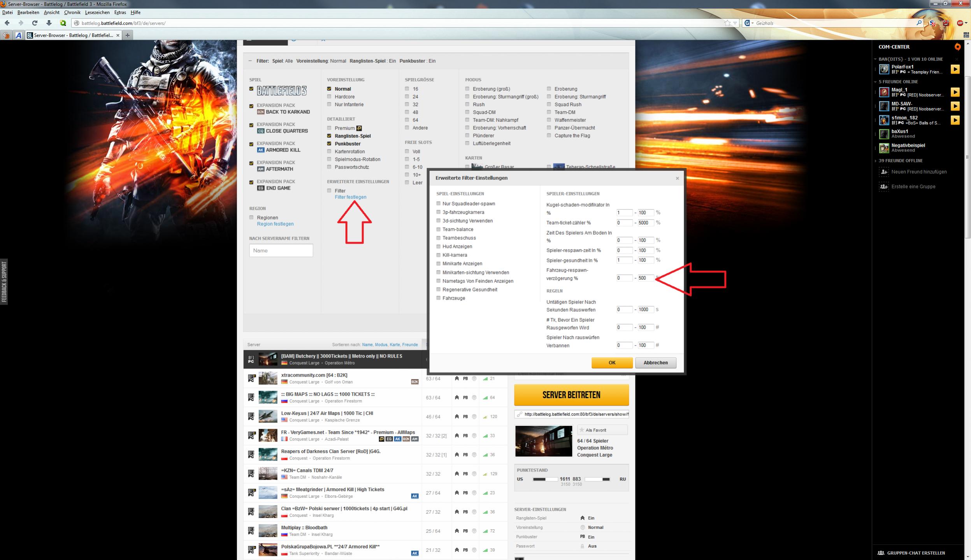Click the create group icon
Screen dimensions: 971x560
(x=884, y=187)
